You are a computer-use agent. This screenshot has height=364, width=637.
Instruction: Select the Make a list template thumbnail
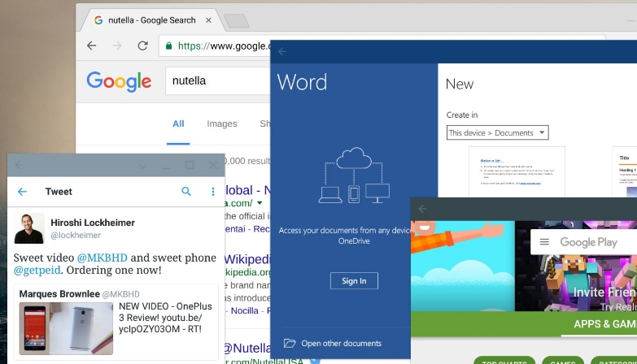(x=517, y=171)
